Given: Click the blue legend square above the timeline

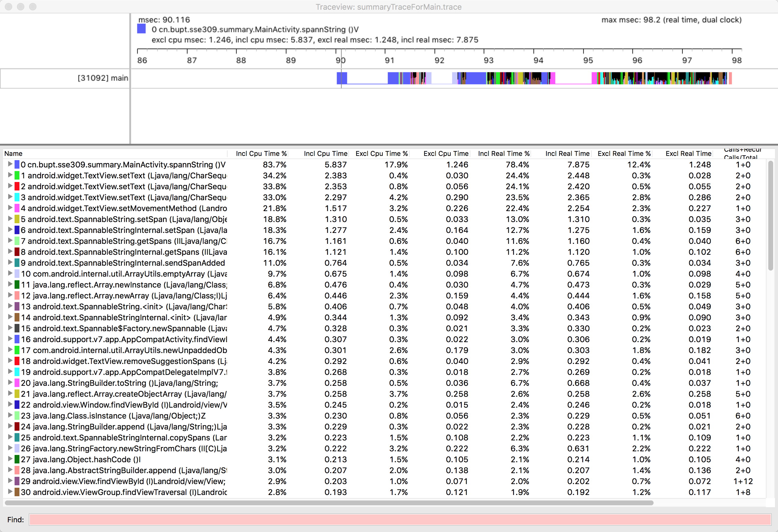Looking at the screenshot, I should coord(141,29).
